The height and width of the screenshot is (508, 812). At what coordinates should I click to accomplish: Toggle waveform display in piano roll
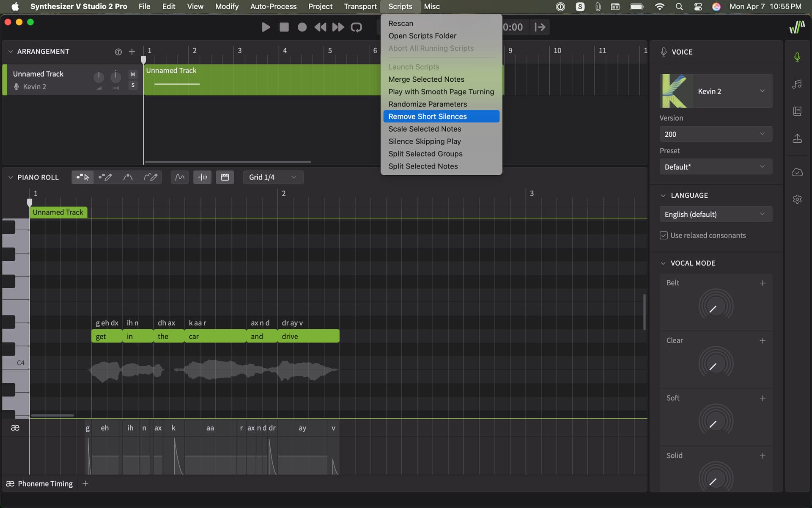click(203, 177)
